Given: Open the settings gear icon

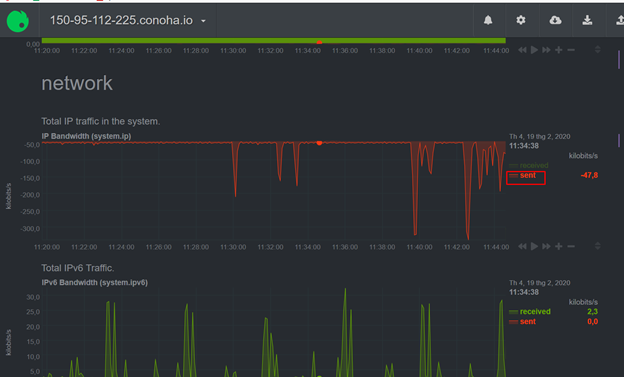Looking at the screenshot, I should click(x=521, y=20).
